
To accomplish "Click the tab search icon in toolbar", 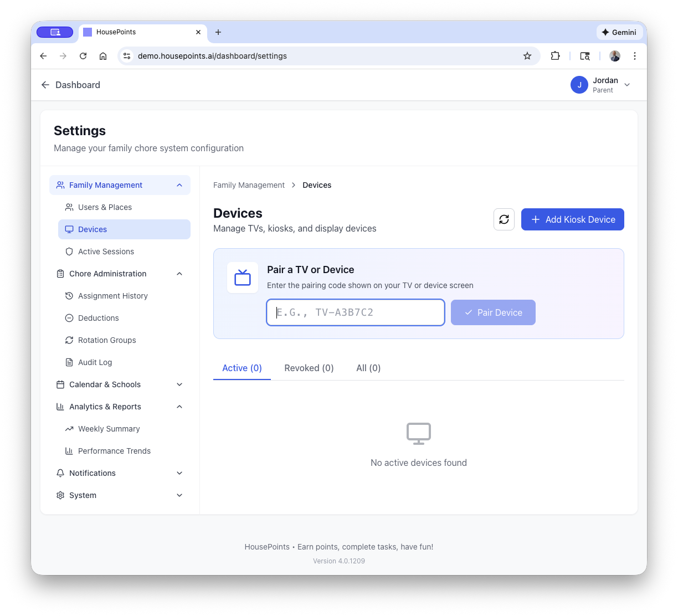I will [585, 56].
